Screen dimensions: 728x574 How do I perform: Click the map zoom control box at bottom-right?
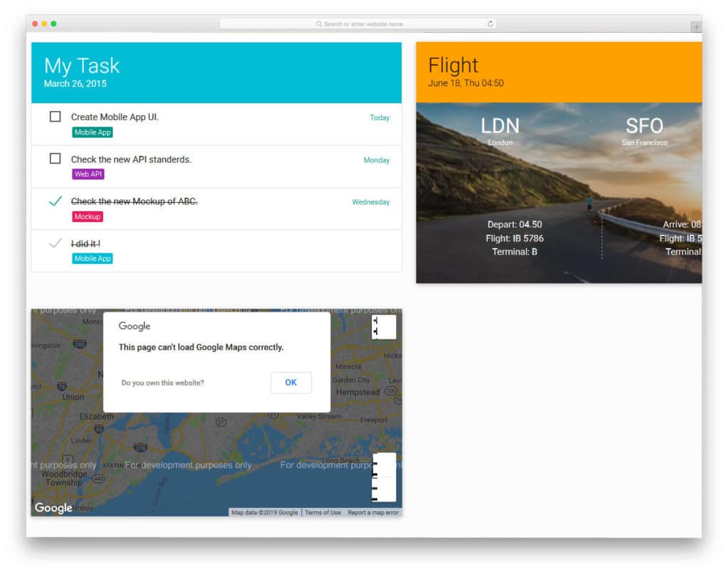click(385, 477)
